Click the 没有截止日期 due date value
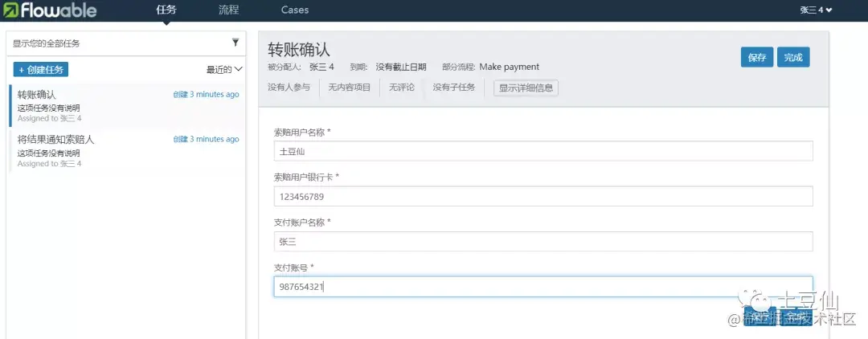Screen dimensions: 868x339 (x=401, y=67)
